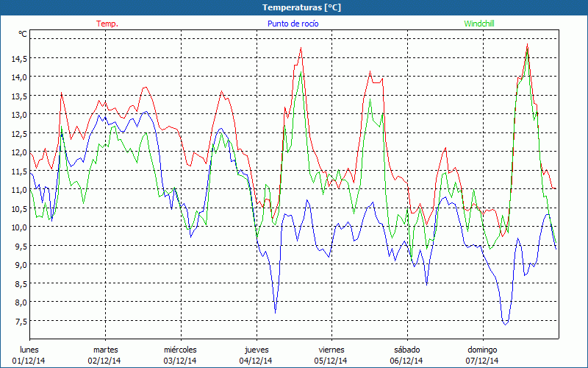Viewport: 588px width, 368px height.
Task: Click the 04/12/14 date label
Action: point(256,361)
